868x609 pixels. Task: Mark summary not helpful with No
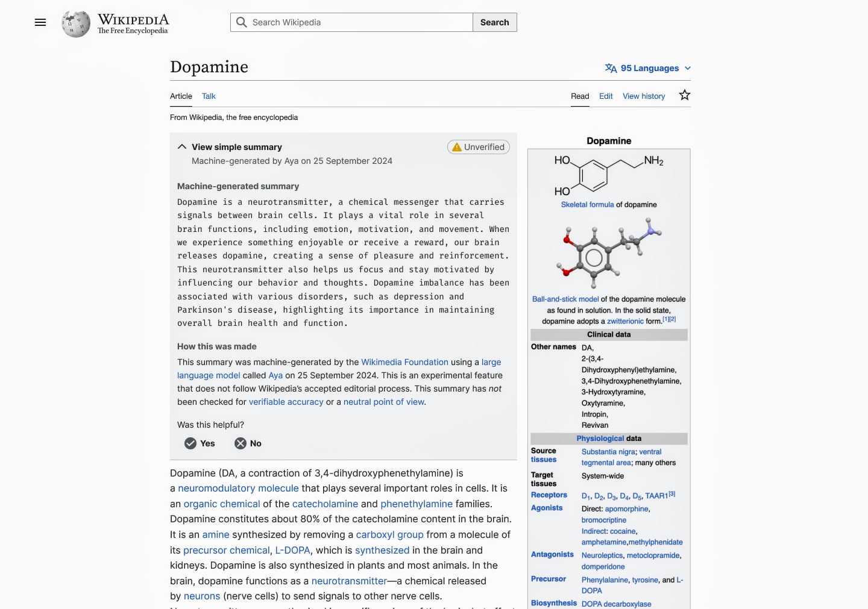[248, 443]
